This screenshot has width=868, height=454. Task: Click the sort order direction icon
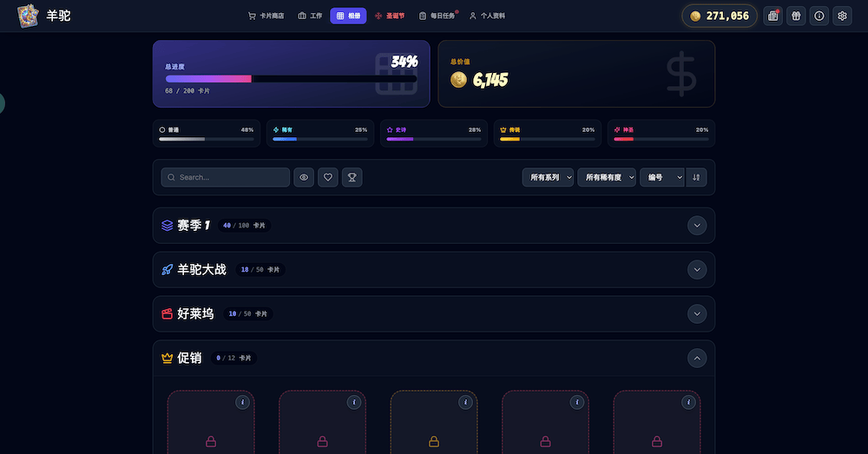click(x=696, y=177)
